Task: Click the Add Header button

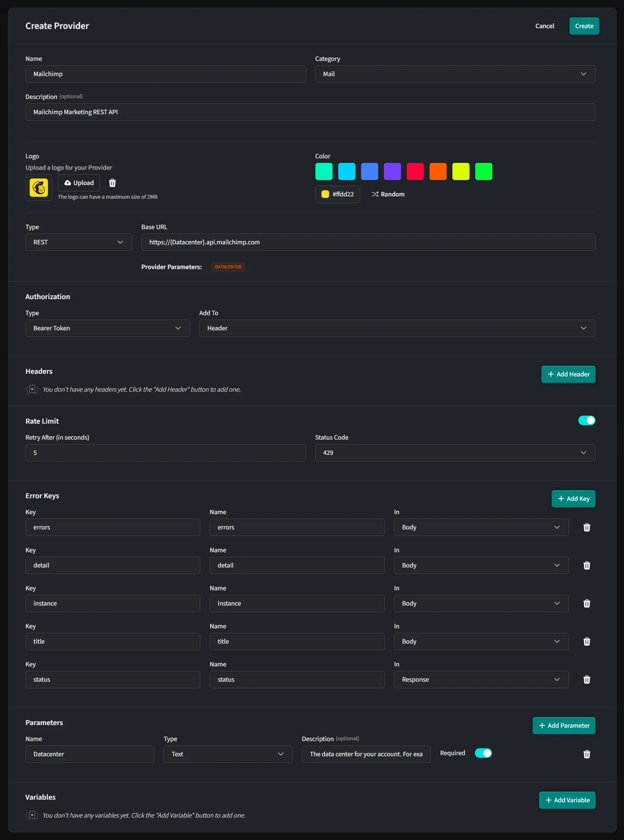Action: (x=568, y=374)
